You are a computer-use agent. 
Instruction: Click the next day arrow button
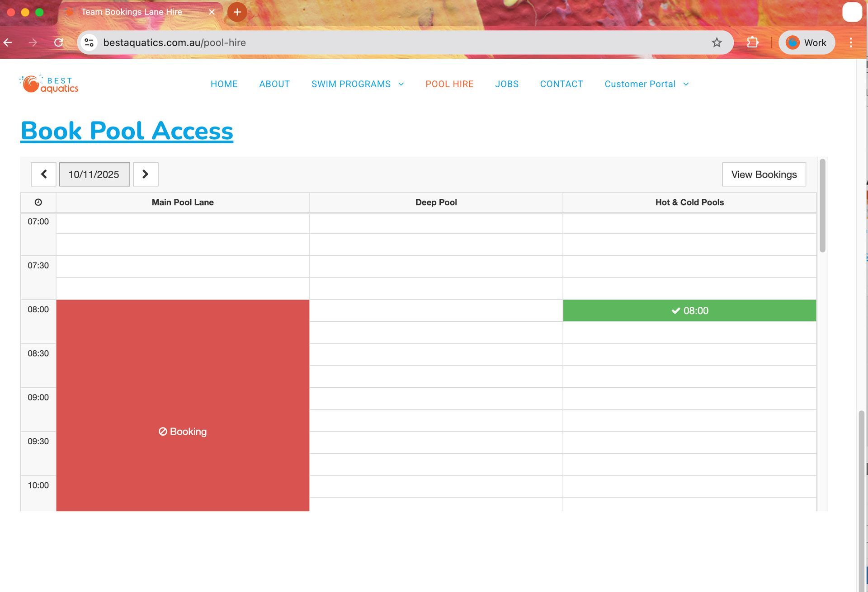click(x=145, y=174)
